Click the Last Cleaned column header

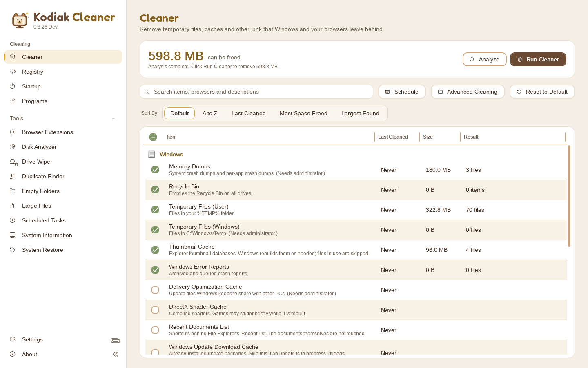click(393, 137)
